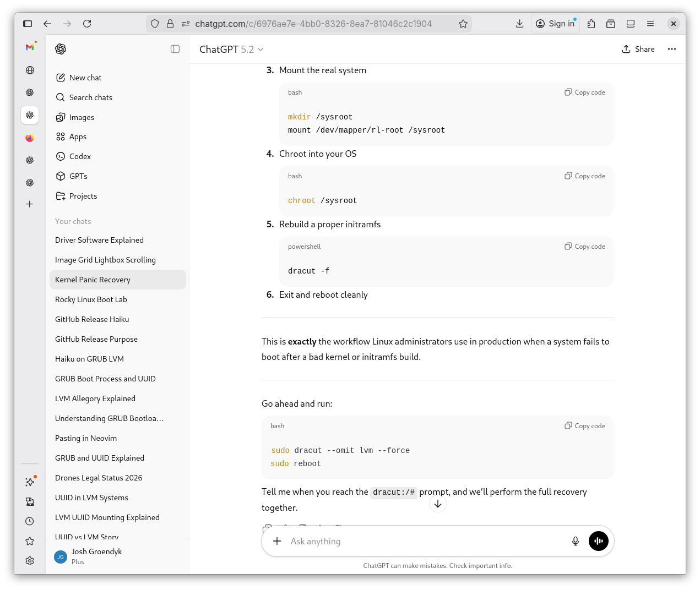The height and width of the screenshot is (590, 700).
Task: Click the Share button
Action: click(638, 49)
